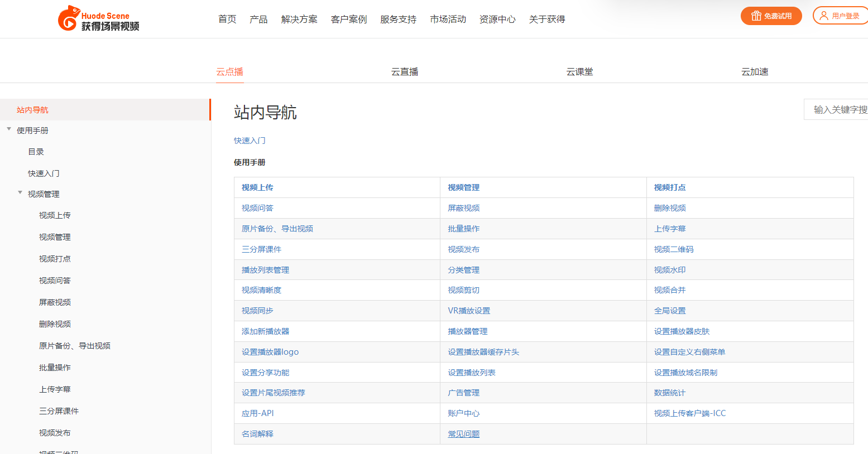
Task: Open the 视频上传 link in table
Action: 257,187
